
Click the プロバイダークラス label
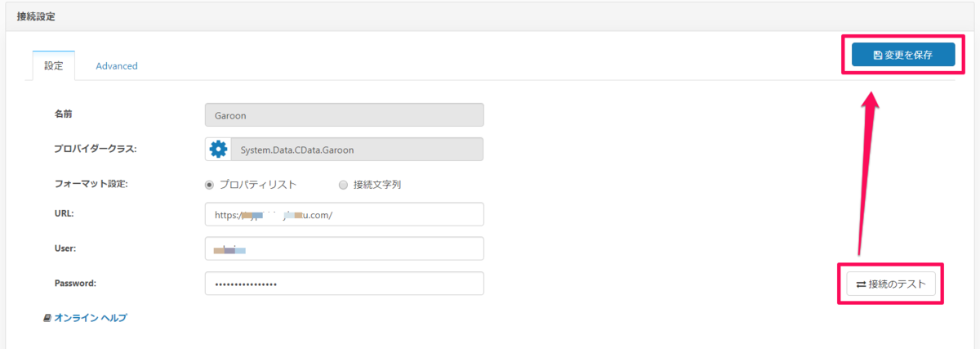pos(96,149)
